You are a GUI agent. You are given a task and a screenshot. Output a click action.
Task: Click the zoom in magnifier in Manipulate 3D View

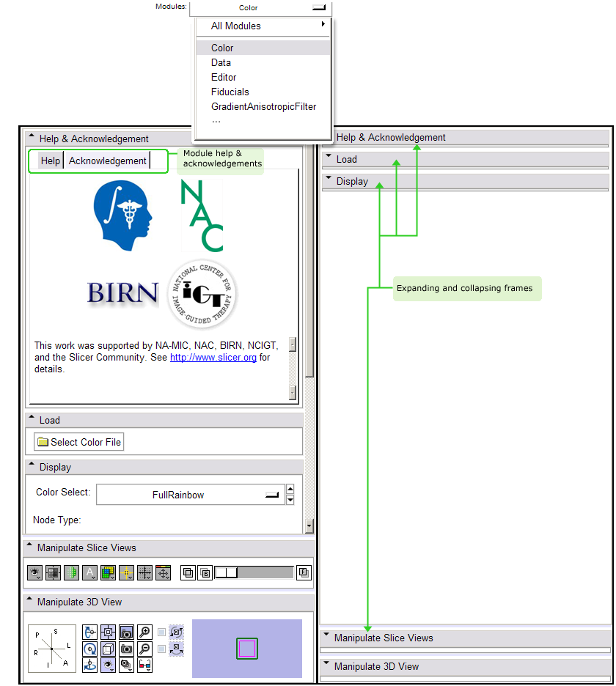[x=145, y=632]
